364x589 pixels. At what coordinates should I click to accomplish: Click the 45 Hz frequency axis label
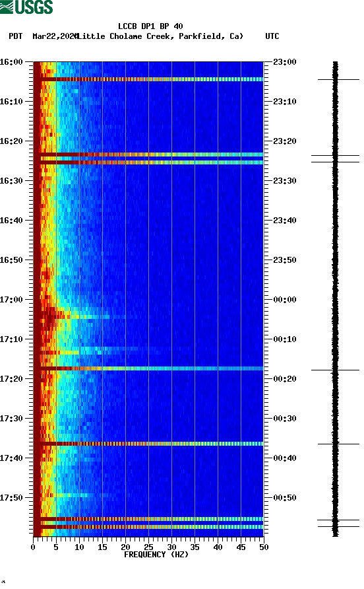coord(241,547)
